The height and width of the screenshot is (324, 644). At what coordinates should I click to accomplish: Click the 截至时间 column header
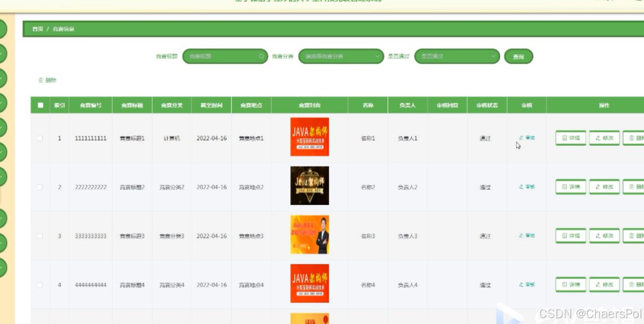(x=211, y=105)
